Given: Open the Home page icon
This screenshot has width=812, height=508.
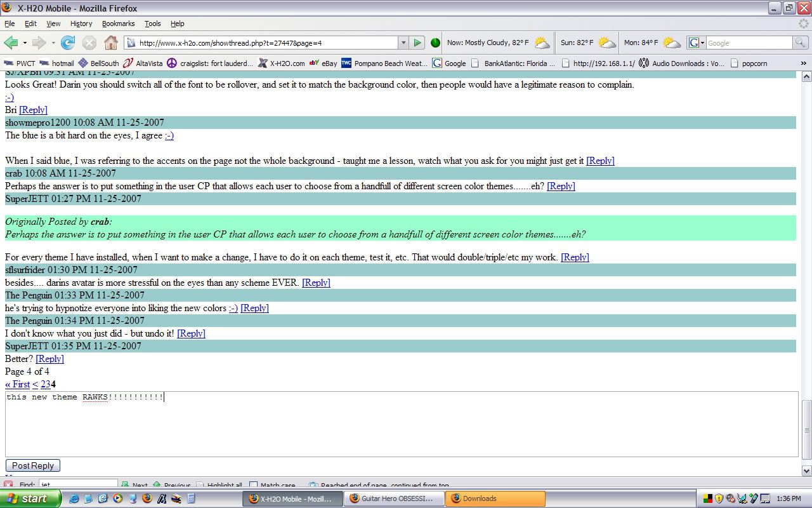Looking at the screenshot, I should 111,43.
